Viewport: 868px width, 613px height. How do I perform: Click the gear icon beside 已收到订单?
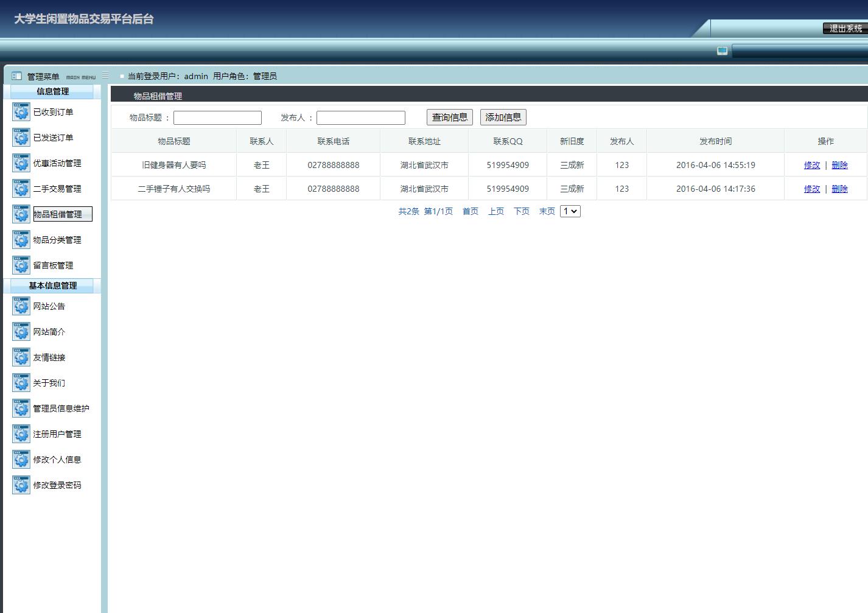(x=21, y=112)
